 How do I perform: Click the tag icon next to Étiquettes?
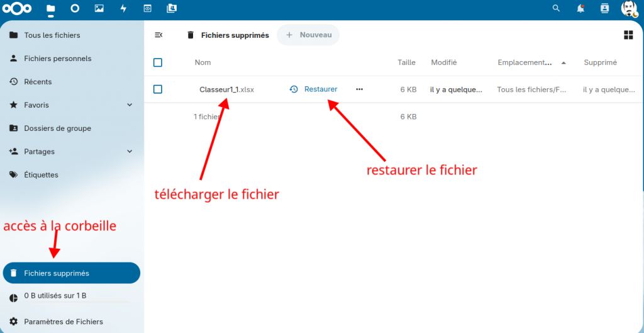[x=14, y=175]
